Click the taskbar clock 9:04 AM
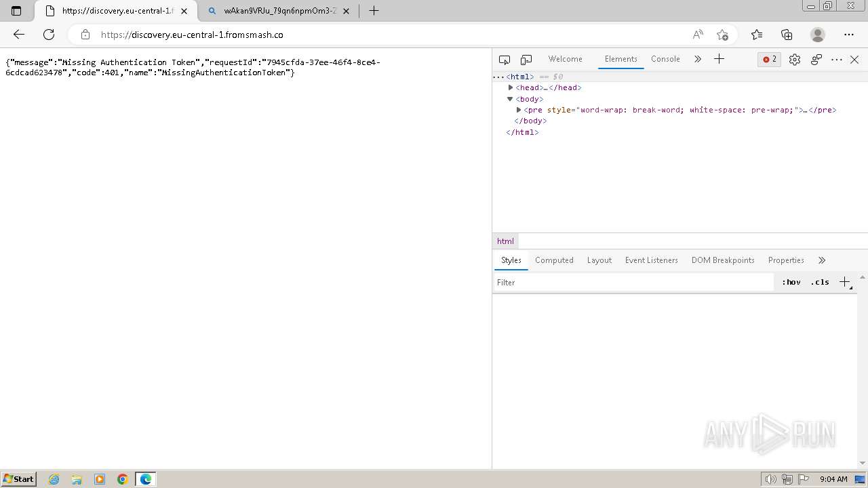Viewport: 868px width, 488px height. tap(833, 479)
